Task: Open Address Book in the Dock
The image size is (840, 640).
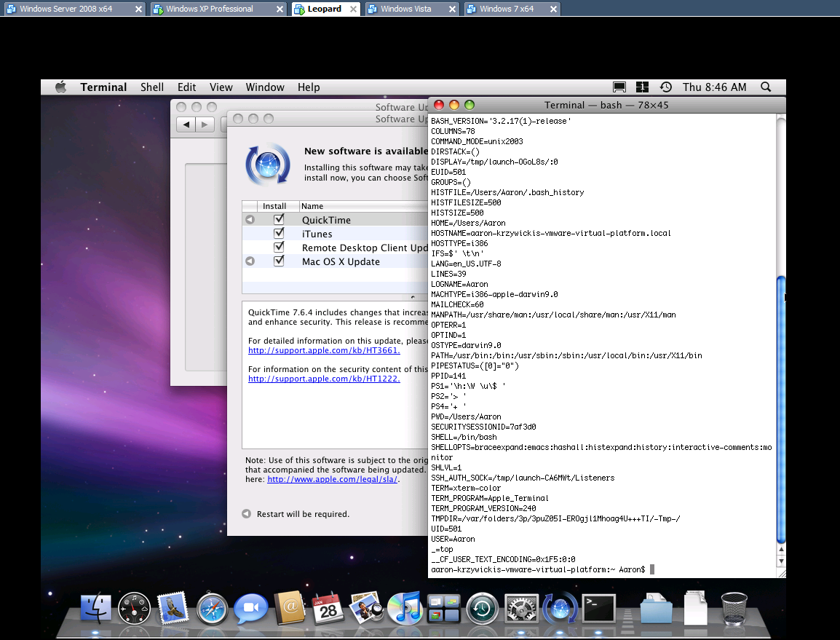Action: tap(289, 609)
